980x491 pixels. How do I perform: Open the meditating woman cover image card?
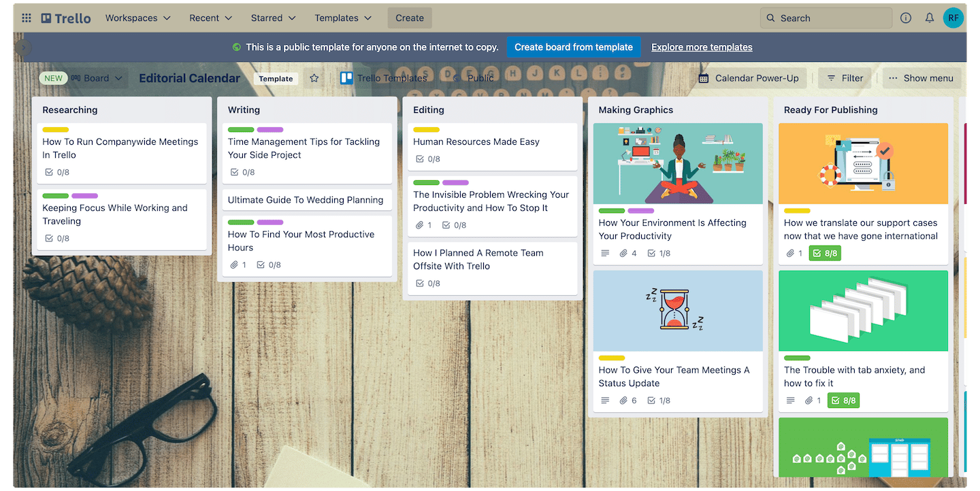(678, 163)
